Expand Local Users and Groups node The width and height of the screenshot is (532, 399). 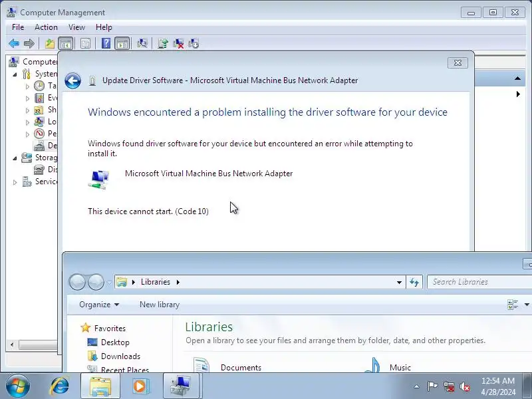pyautogui.click(x=27, y=122)
